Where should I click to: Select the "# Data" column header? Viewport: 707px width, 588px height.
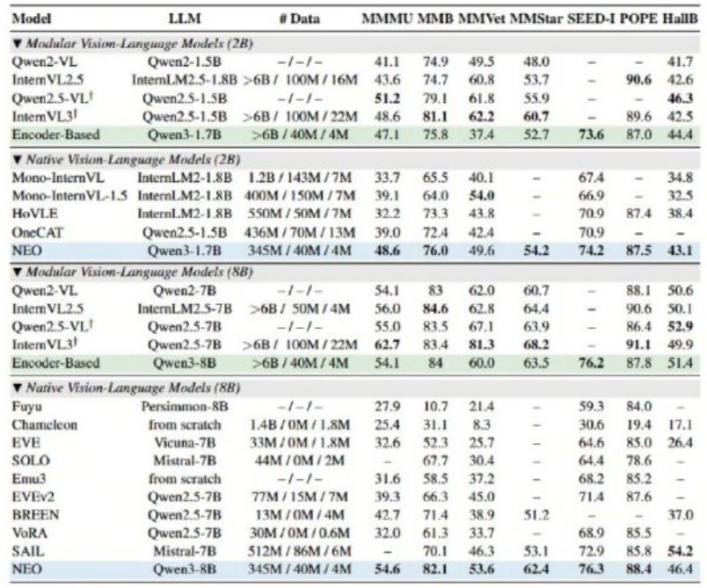pos(299,19)
